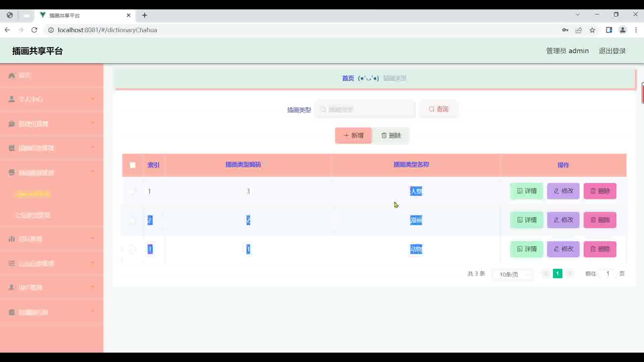
Task: Open the browser share icon in address bar
Action: pyautogui.click(x=579, y=30)
